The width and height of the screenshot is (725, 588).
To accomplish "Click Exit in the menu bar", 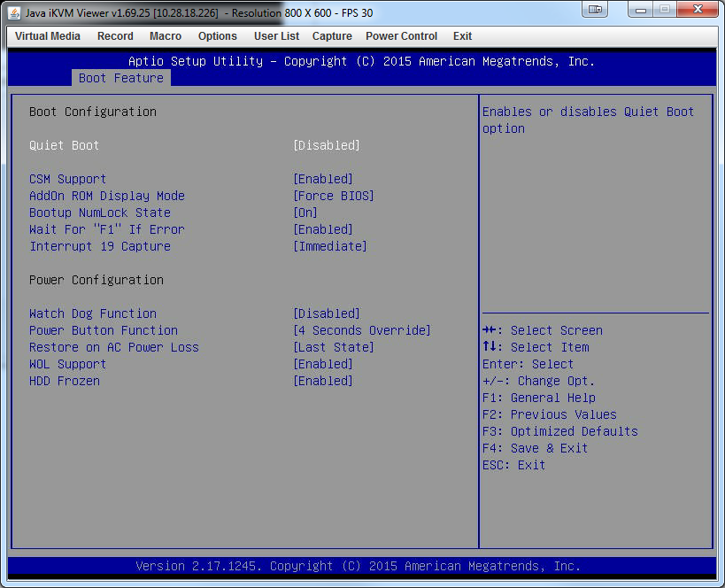I will 462,36.
